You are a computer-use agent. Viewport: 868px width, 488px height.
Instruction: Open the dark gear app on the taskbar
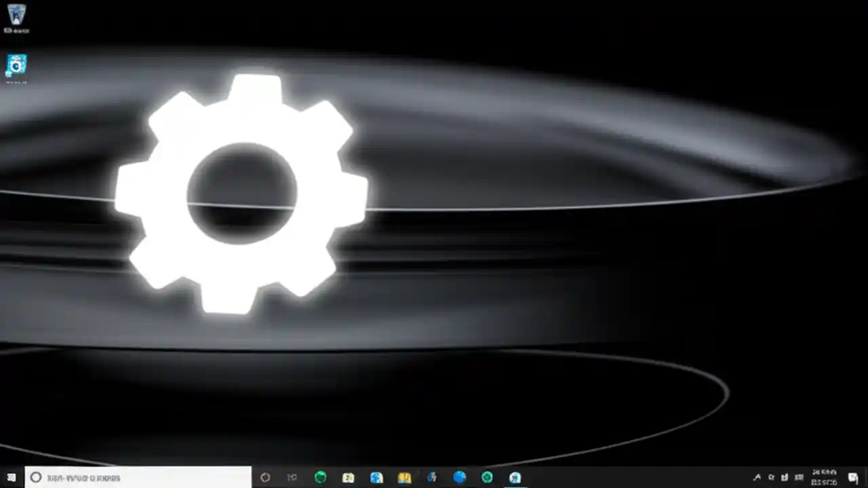(x=432, y=478)
